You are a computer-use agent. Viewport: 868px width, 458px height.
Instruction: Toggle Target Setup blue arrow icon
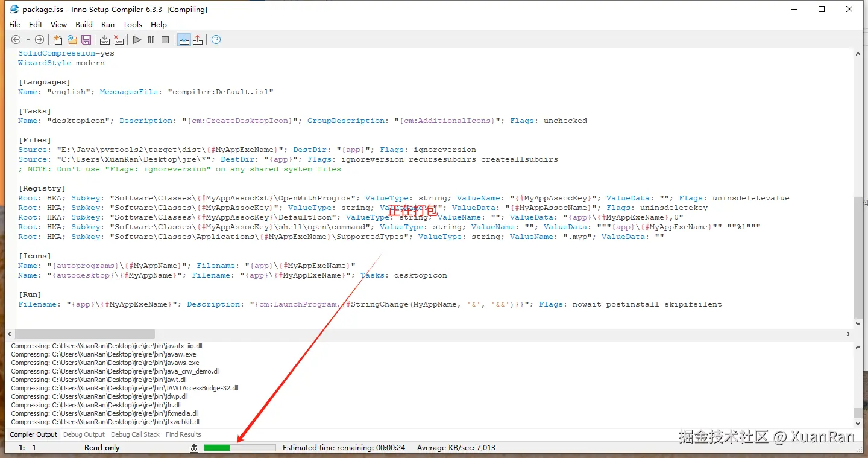coord(184,40)
